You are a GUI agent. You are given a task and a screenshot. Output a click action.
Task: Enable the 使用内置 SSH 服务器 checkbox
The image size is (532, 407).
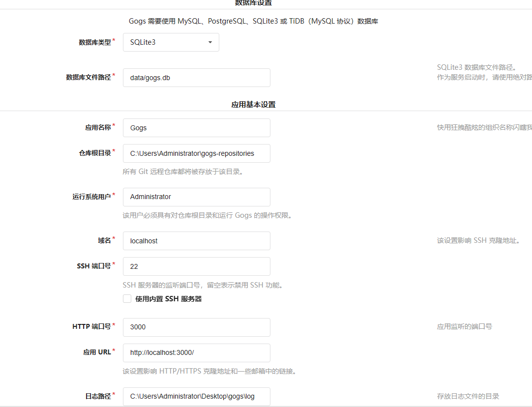coord(127,298)
